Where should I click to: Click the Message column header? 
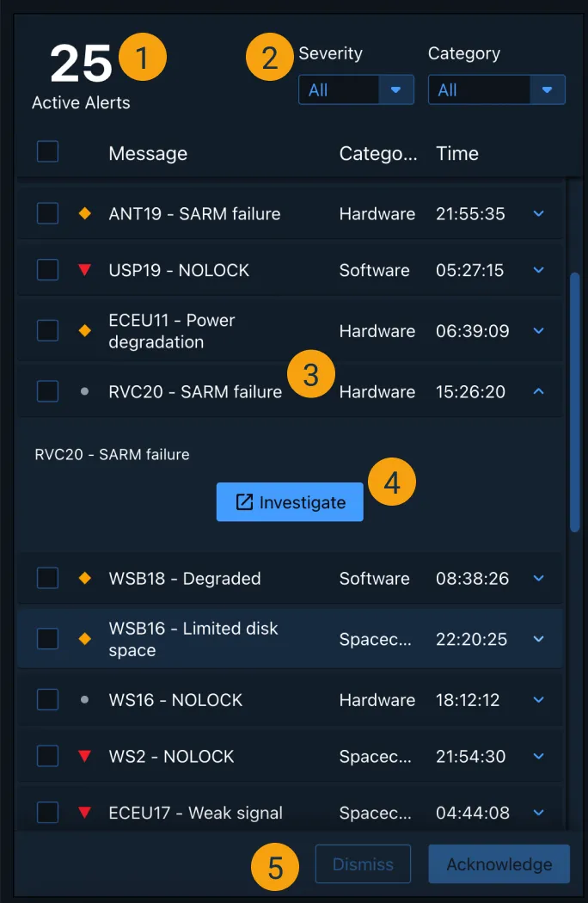[148, 153]
